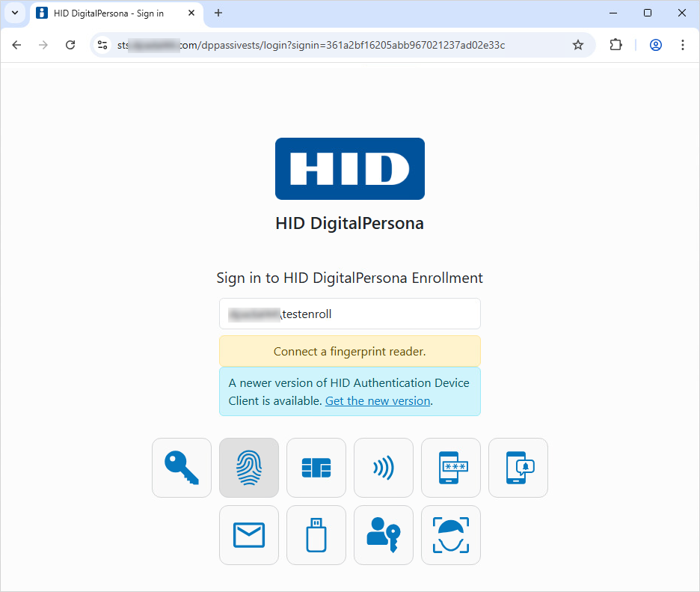
Task: Select the email envelope sign-in icon
Action: (x=249, y=535)
